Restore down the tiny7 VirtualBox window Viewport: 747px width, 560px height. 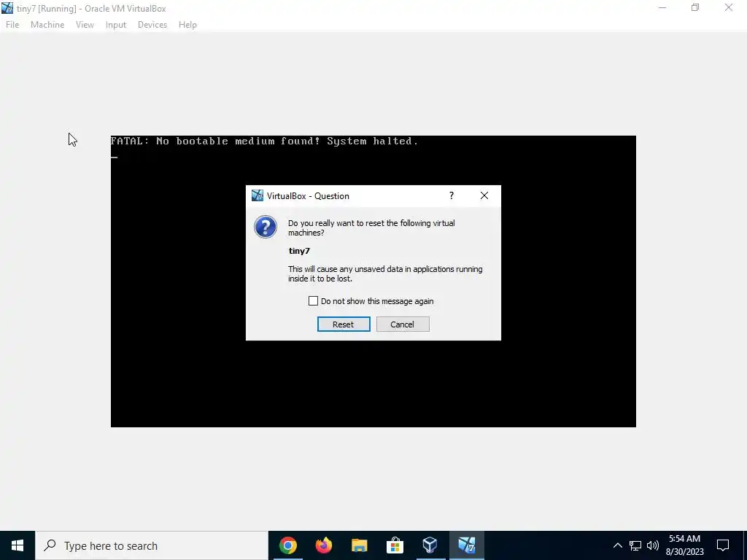(695, 8)
